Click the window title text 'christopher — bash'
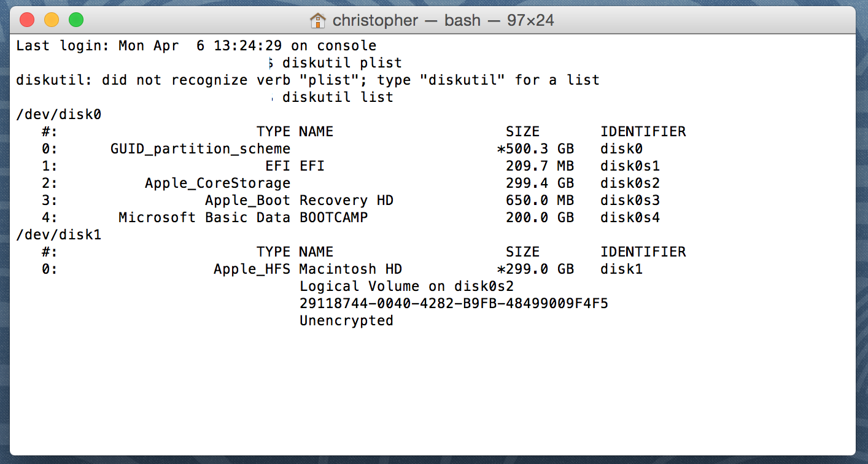The height and width of the screenshot is (464, 868). coord(406,20)
